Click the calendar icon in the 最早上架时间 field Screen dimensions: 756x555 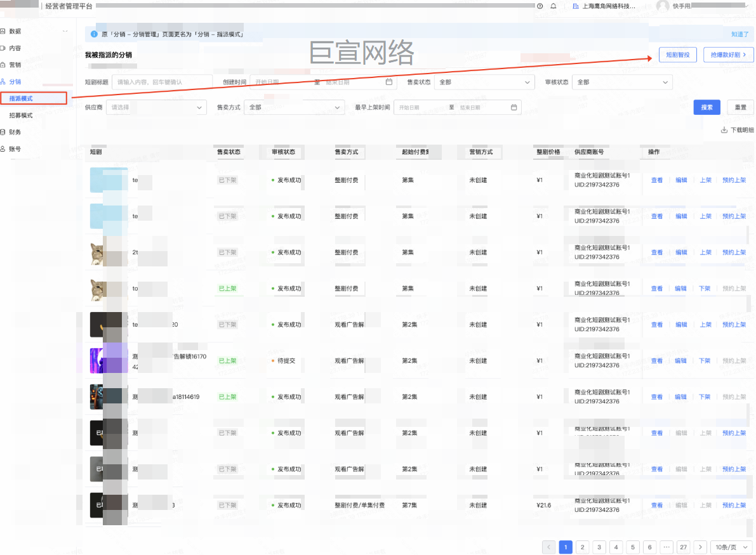coord(514,107)
